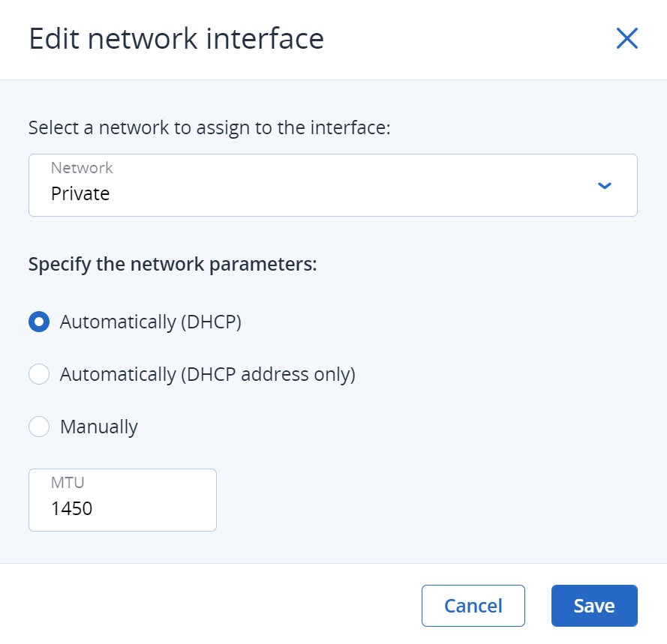Open the Network selector showing Private

coord(332,185)
